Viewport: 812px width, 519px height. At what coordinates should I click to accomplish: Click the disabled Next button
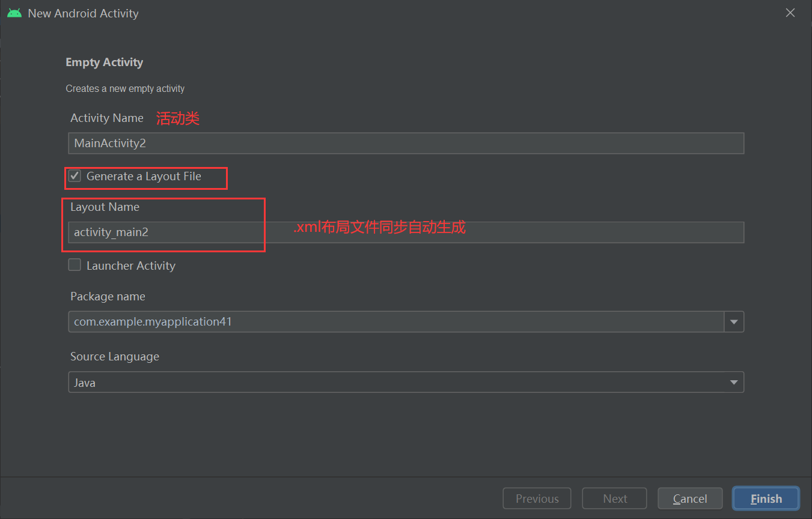coord(614,498)
